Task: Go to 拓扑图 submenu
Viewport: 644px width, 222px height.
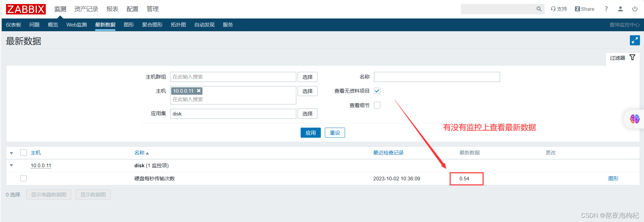Action: click(178, 25)
